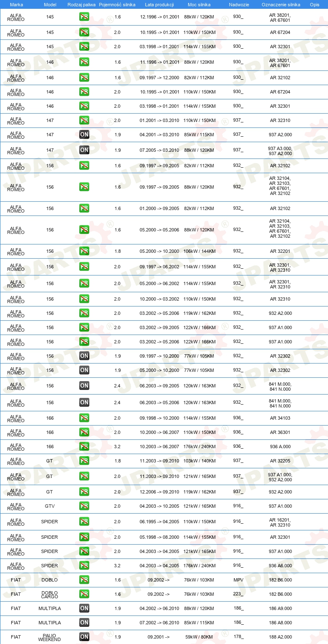Click the PALIO WEEKEND model cell
The height and width of the screenshot is (644, 328).
point(49,637)
